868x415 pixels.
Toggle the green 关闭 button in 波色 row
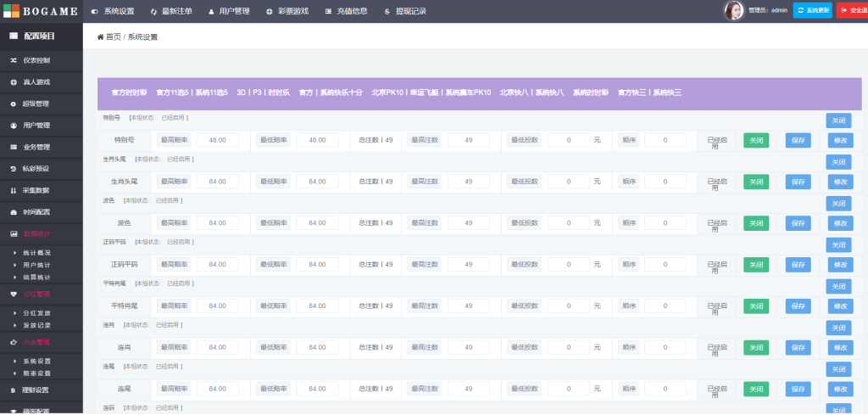[755, 222]
